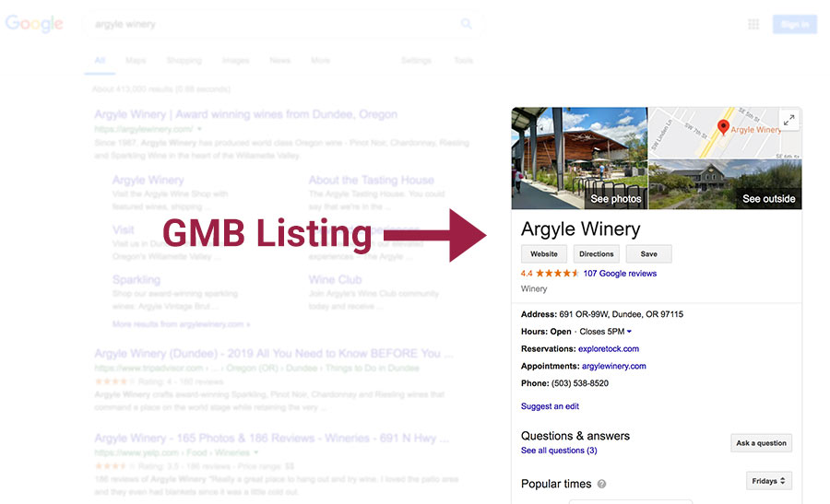Open the More search menu
Screen dimensions: 830x504
tap(320, 60)
